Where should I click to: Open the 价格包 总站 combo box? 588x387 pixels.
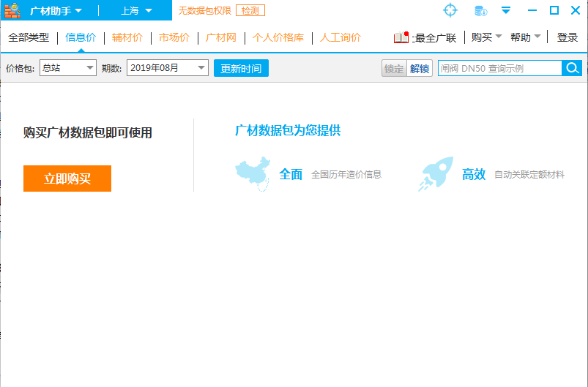point(68,68)
